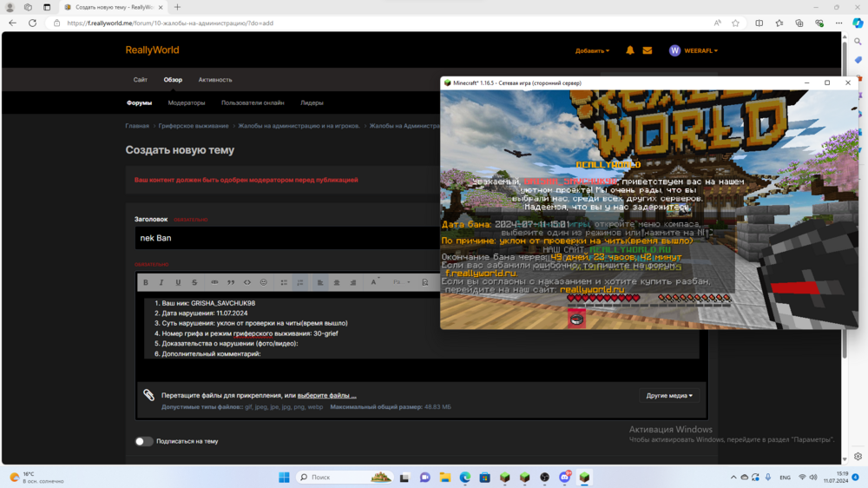Select "Пользователи онлайн" submenu item
Screen dimensions: 868x488
point(253,103)
